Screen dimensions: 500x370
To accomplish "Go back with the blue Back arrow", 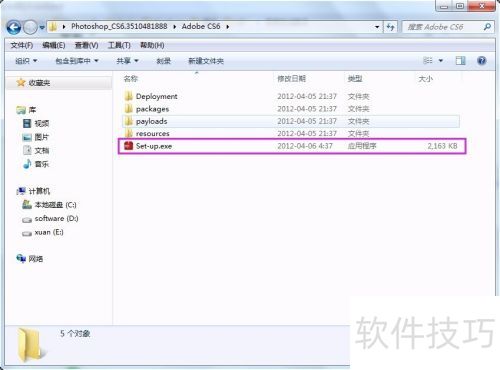I will [x=14, y=27].
